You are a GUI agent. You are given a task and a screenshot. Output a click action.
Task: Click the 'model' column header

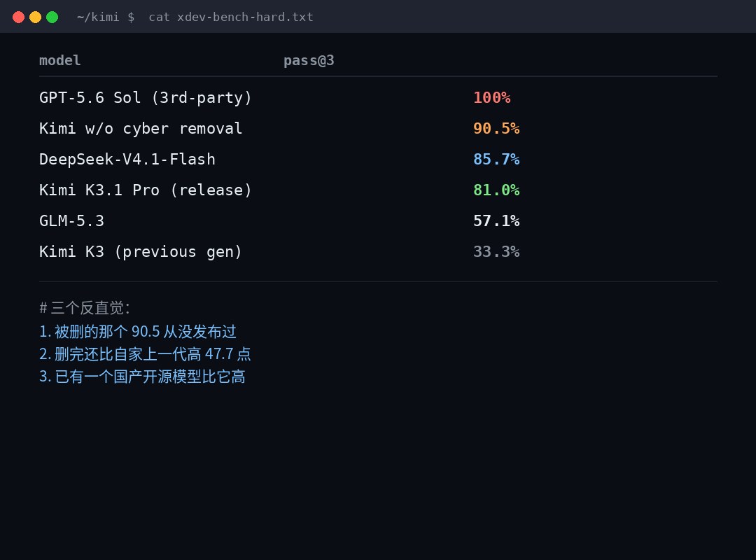(x=59, y=60)
